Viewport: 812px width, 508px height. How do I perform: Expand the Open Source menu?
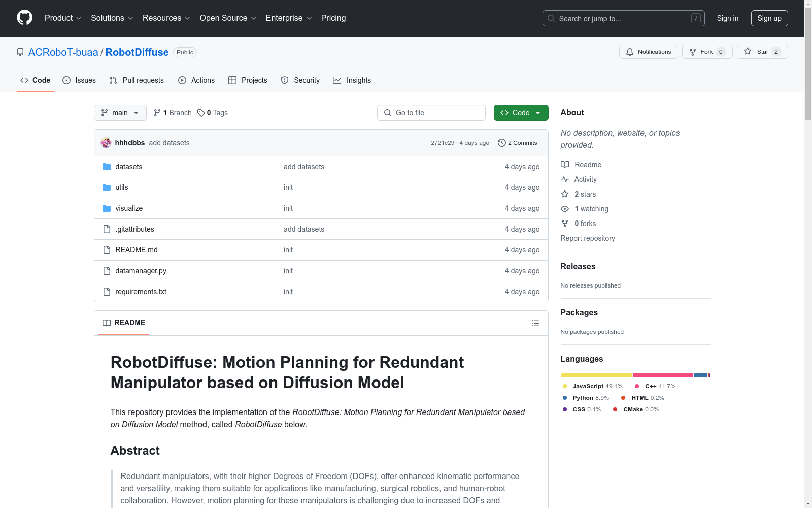[x=228, y=18]
